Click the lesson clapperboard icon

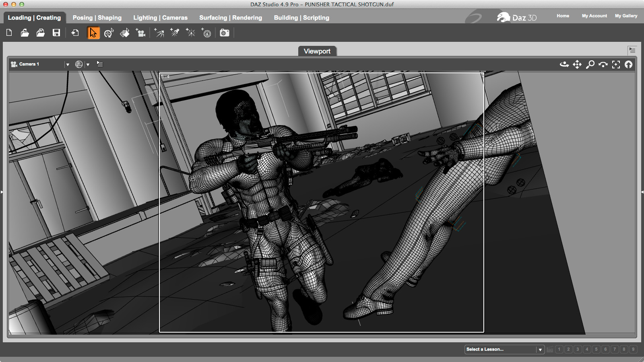pos(550,349)
